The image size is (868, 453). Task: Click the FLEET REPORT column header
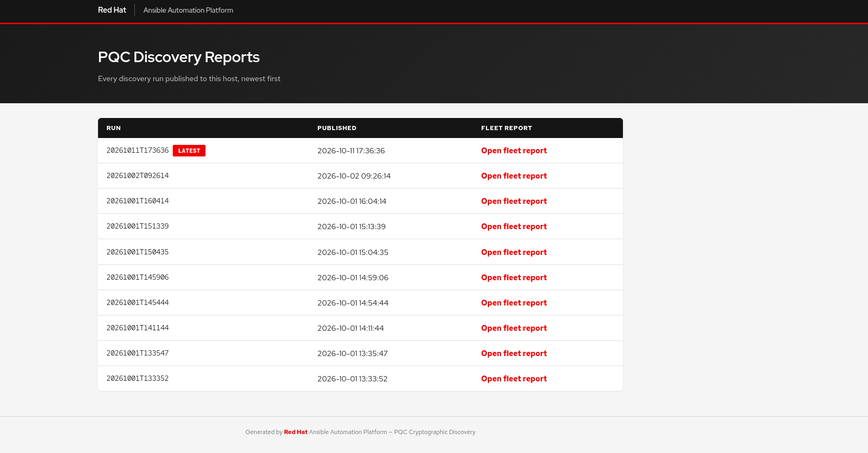click(506, 128)
